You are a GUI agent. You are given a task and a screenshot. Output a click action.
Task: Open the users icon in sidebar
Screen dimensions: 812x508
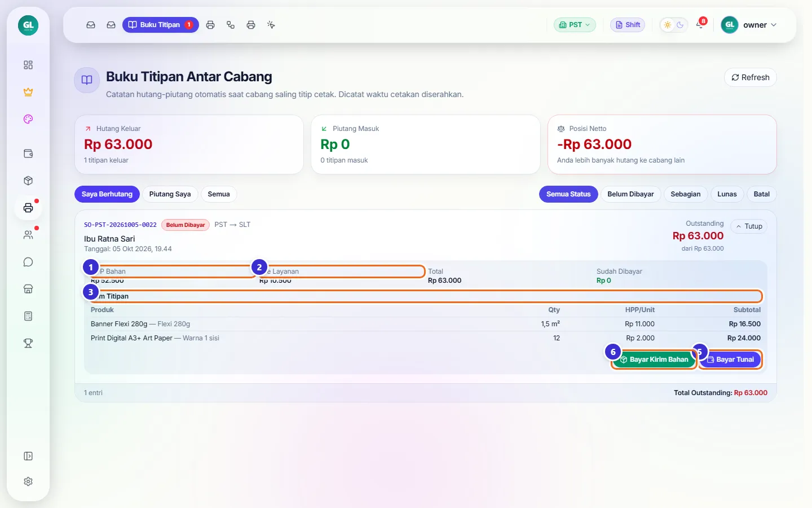pyautogui.click(x=28, y=235)
